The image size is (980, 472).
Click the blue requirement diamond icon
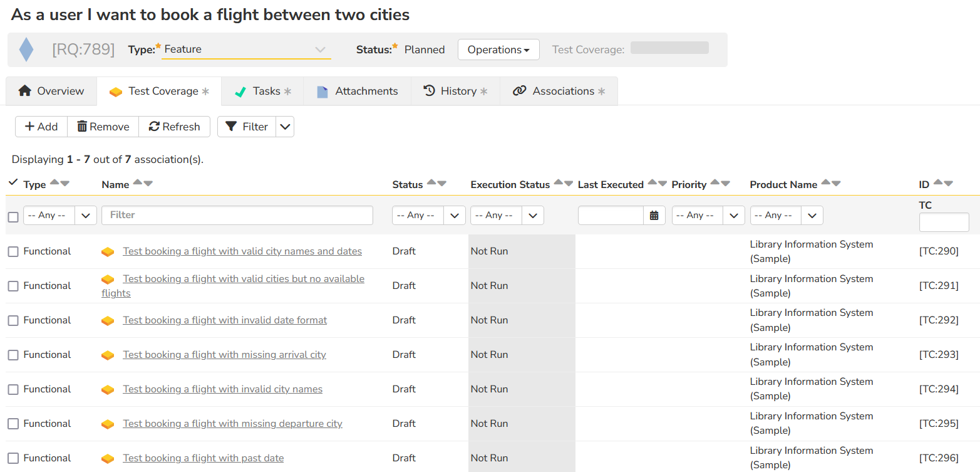pos(26,50)
